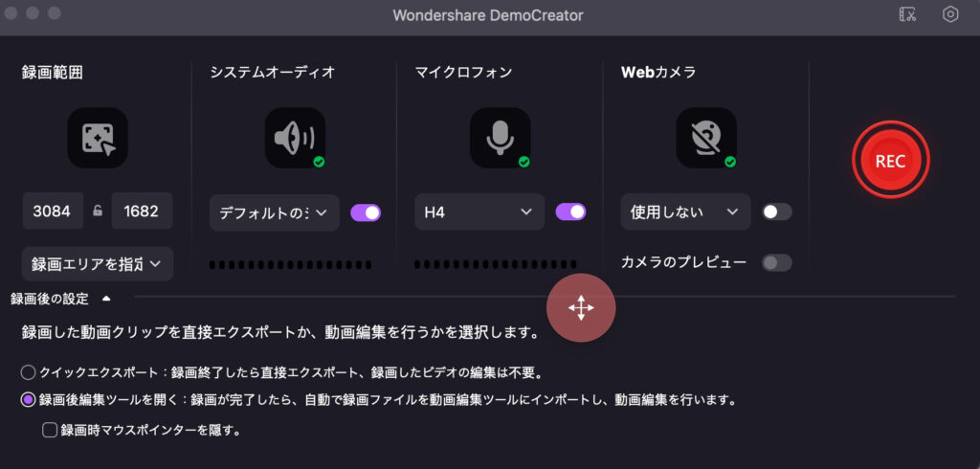980x469 pixels.
Task: Turn off the system audio toggle
Action: pos(366,212)
